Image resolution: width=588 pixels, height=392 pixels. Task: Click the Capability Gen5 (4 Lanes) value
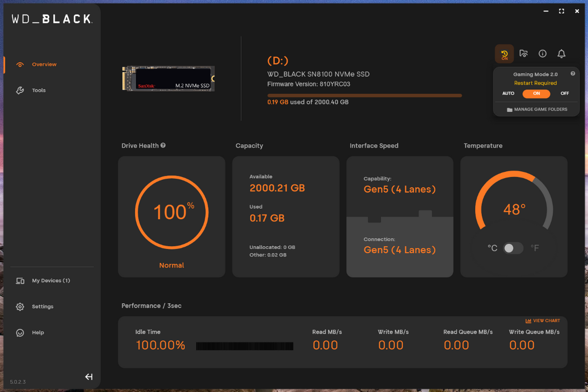[400, 189]
